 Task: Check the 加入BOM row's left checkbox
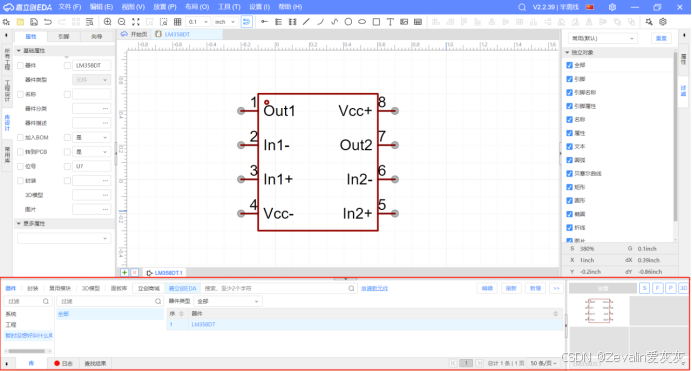click(20, 138)
